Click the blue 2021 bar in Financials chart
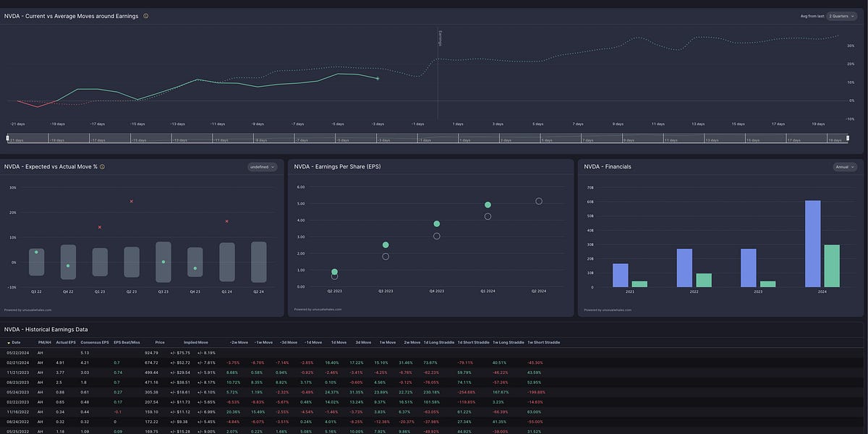The width and height of the screenshot is (868, 434). click(621, 276)
